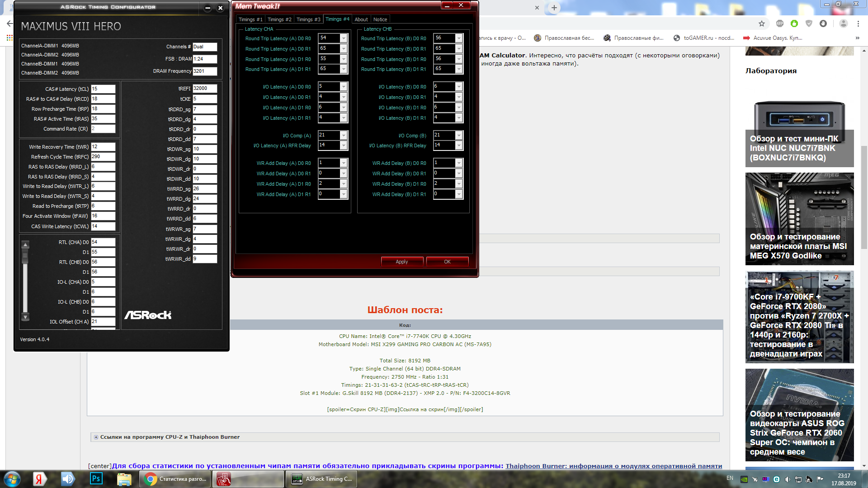Bookmark this page with the star icon
Image resolution: width=868 pixels, height=488 pixels.
point(762,23)
